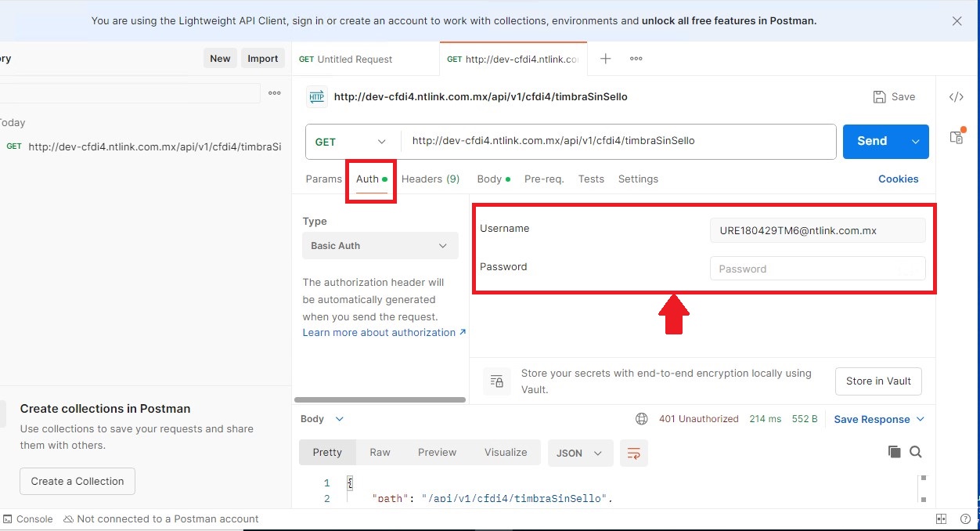Open the related requests icon in right sidebar
Image resolution: width=980 pixels, height=531 pixels.
[x=957, y=136]
